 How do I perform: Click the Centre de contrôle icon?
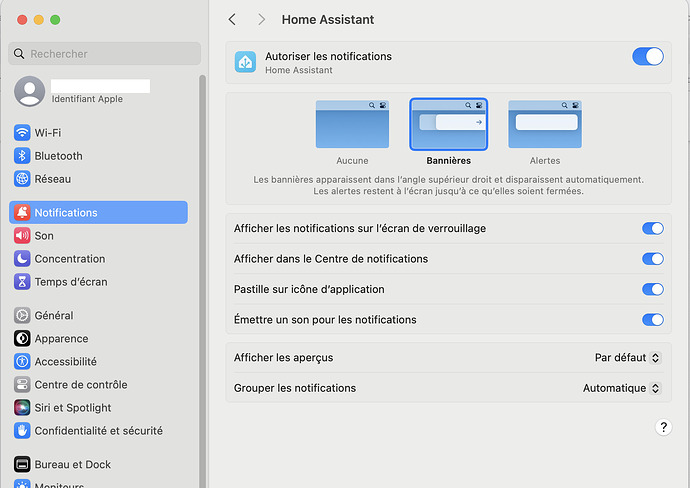click(x=22, y=385)
